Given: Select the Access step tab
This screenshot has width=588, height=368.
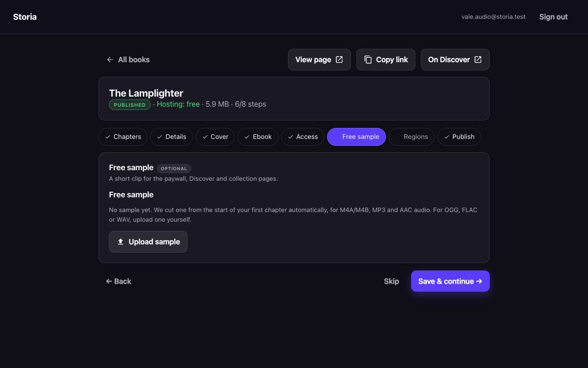Looking at the screenshot, I should pyautogui.click(x=303, y=137).
